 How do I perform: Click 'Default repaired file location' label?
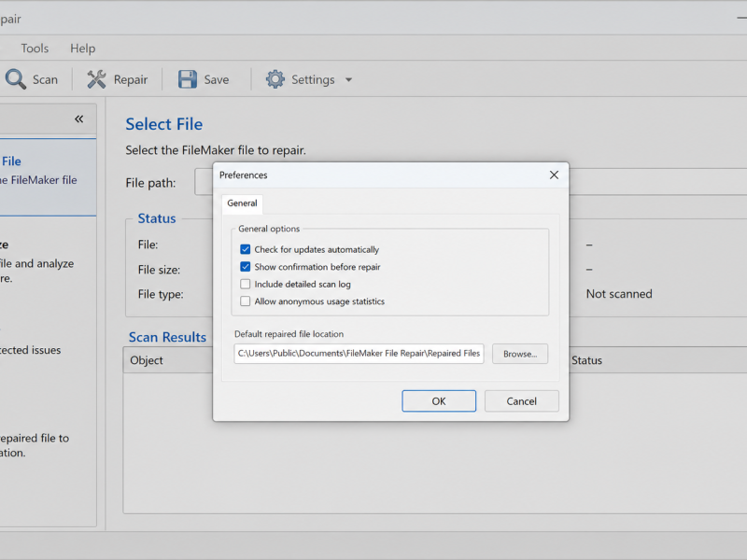289,334
